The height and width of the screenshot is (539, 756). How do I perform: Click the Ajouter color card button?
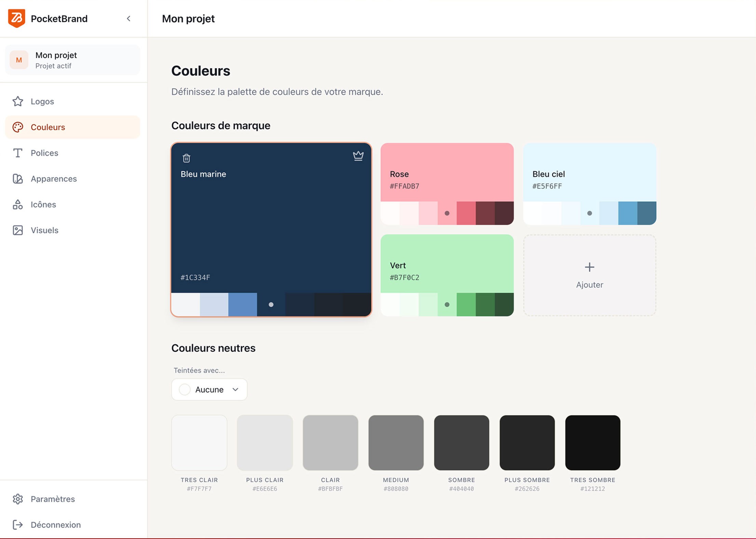pos(589,275)
